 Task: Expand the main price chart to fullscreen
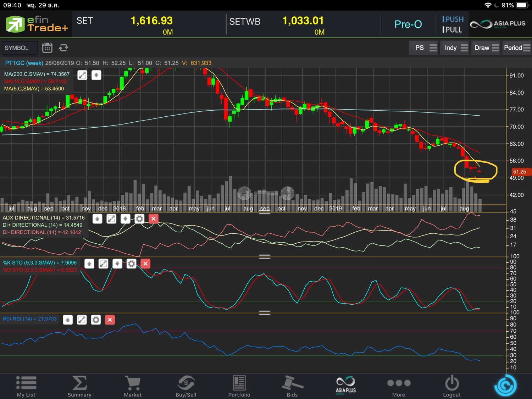82,75
